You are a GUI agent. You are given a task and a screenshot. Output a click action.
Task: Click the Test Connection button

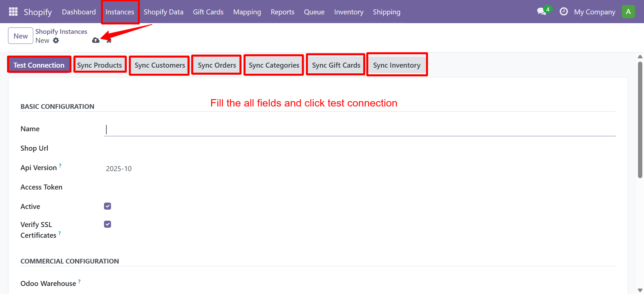(x=39, y=65)
